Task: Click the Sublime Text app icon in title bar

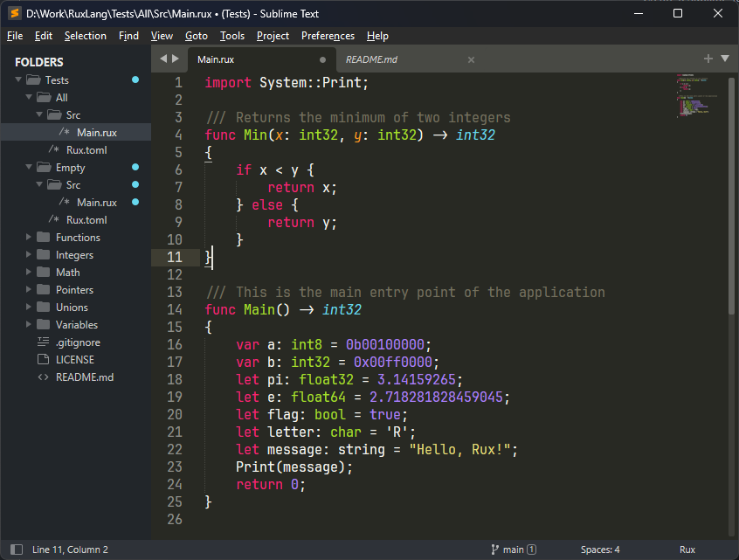Action: click(x=15, y=13)
